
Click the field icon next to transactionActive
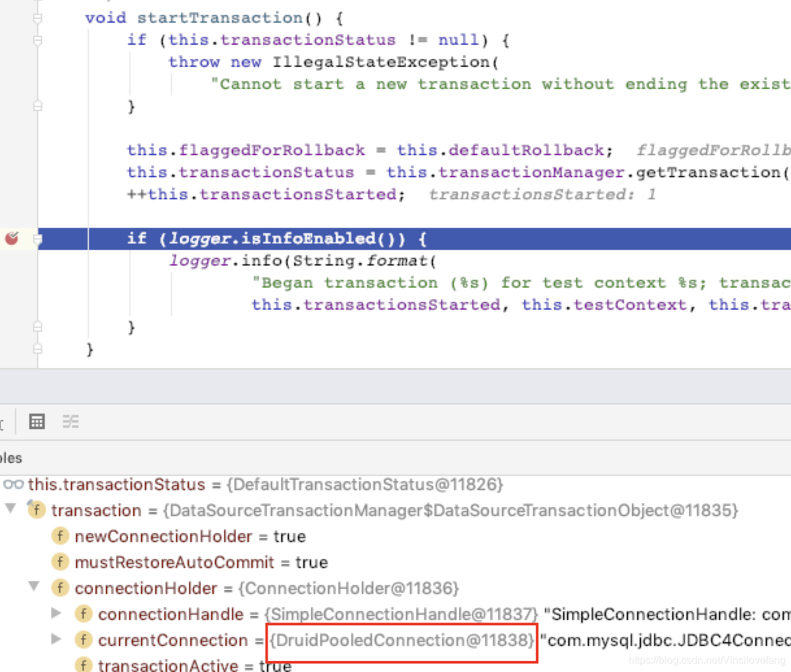click(84, 664)
